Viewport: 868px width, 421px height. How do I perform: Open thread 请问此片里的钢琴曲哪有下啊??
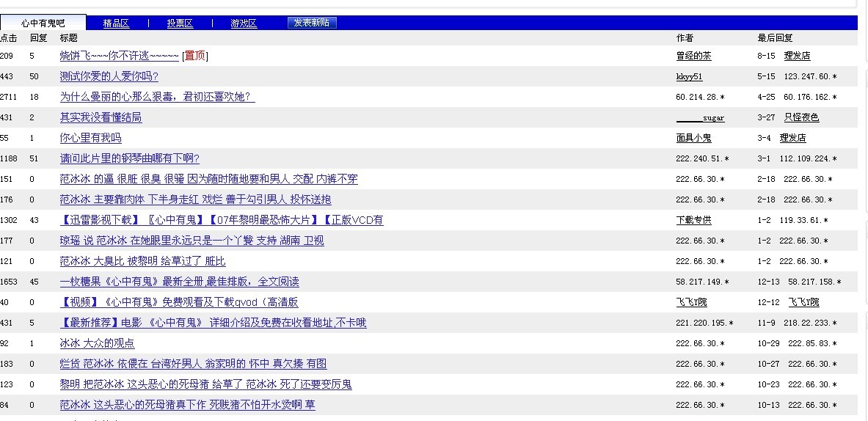pyautogui.click(x=130, y=158)
